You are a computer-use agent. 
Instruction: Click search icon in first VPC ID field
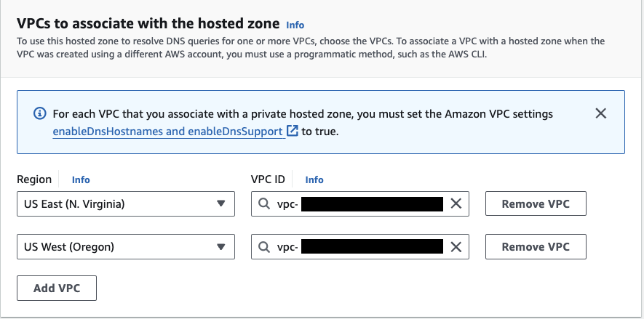(x=263, y=204)
